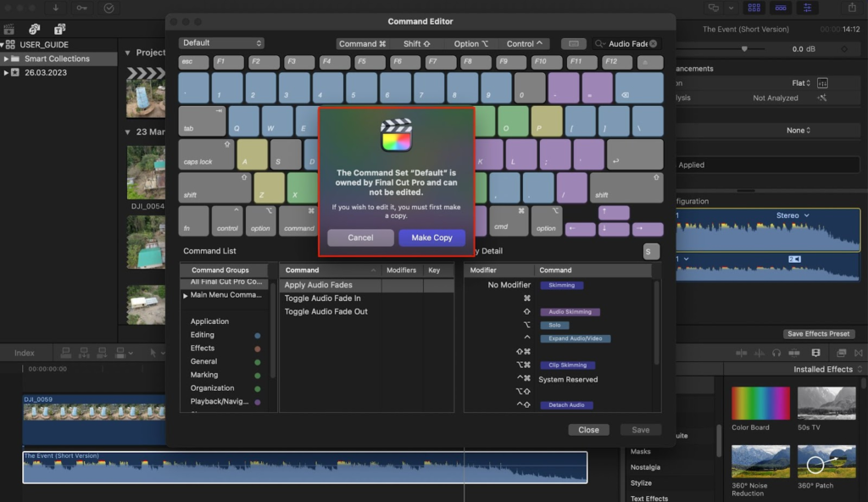Click the background tasks checkmark icon
The width and height of the screenshot is (868, 502).
point(108,8)
